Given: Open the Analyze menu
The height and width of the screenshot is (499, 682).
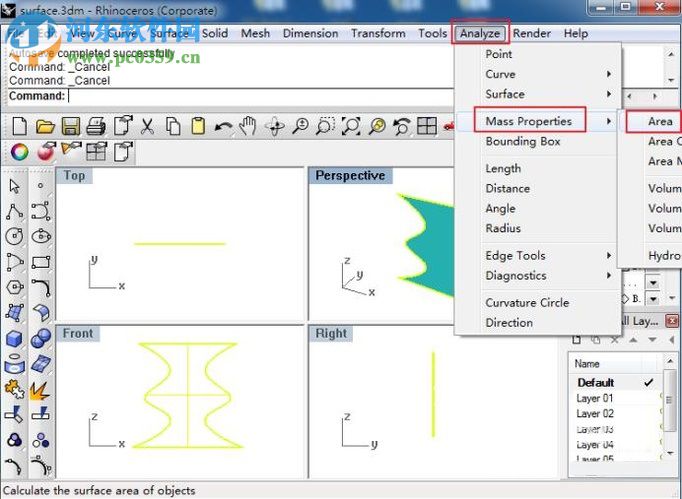Looking at the screenshot, I should tap(480, 33).
